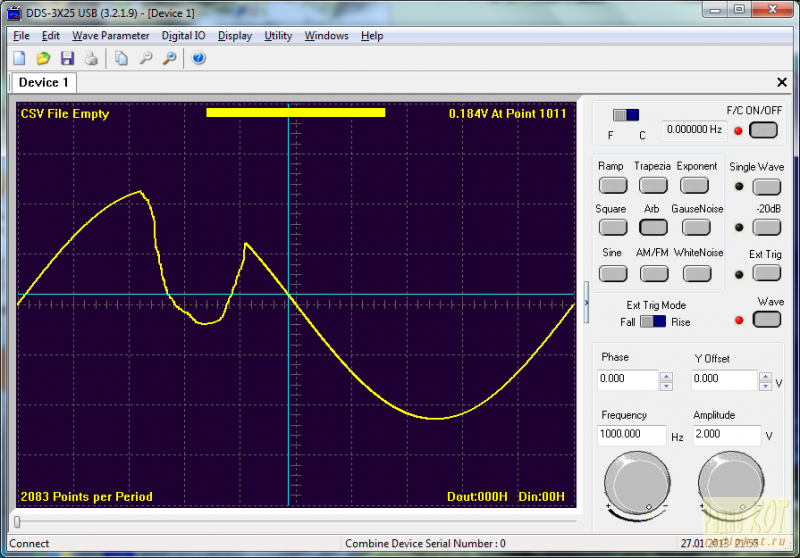Viewport: 800px width, 558px height.
Task: Click the right magnifier zoom icon
Action: pyautogui.click(x=169, y=58)
